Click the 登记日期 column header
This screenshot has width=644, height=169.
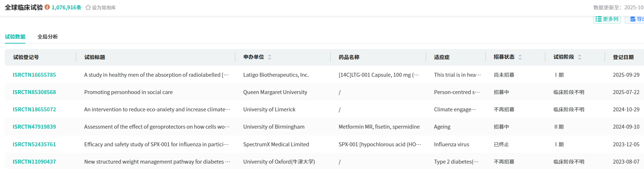coord(623,57)
